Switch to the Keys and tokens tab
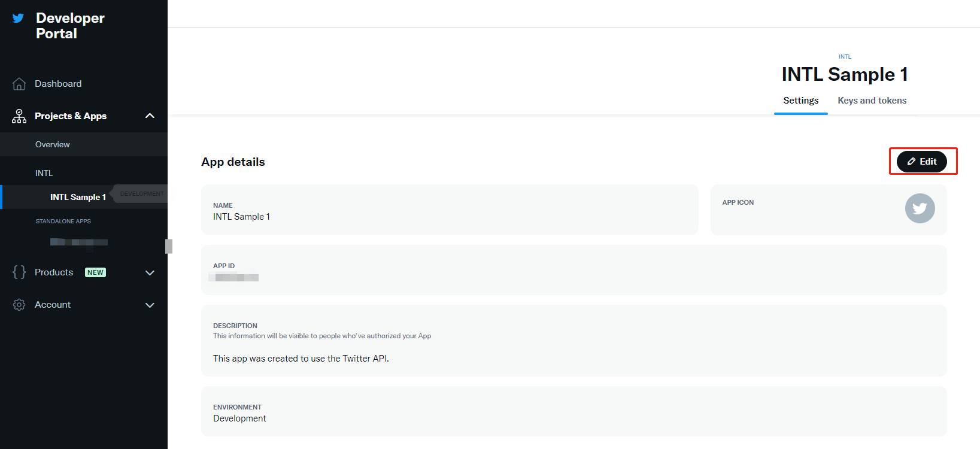This screenshot has width=980, height=449. click(x=872, y=101)
